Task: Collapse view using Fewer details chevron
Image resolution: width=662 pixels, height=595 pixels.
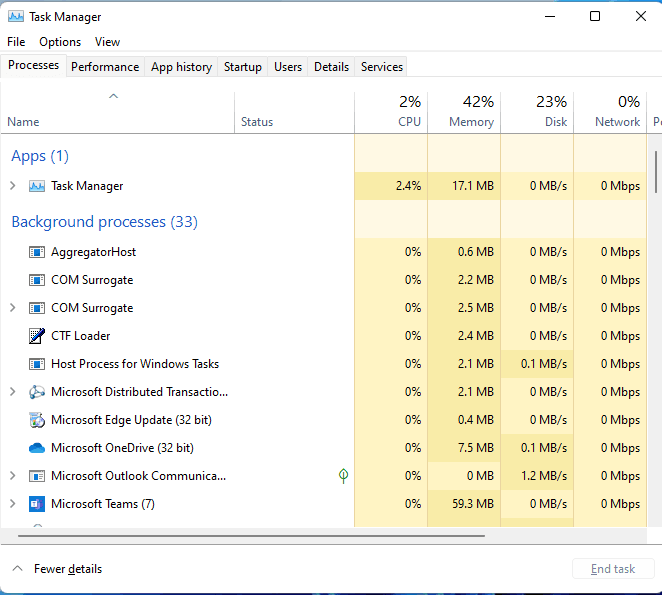Action: point(17,569)
